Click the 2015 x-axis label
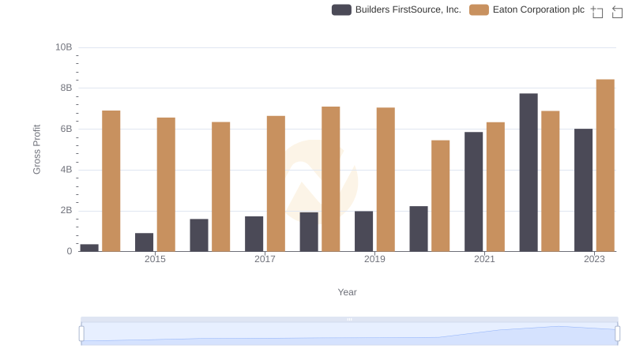 pos(155,259)
